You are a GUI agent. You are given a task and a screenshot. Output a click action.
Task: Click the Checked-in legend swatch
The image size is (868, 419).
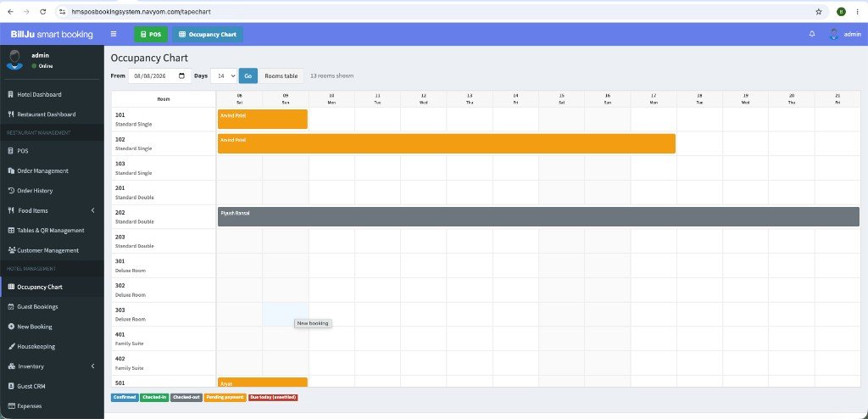pos(154,398)
